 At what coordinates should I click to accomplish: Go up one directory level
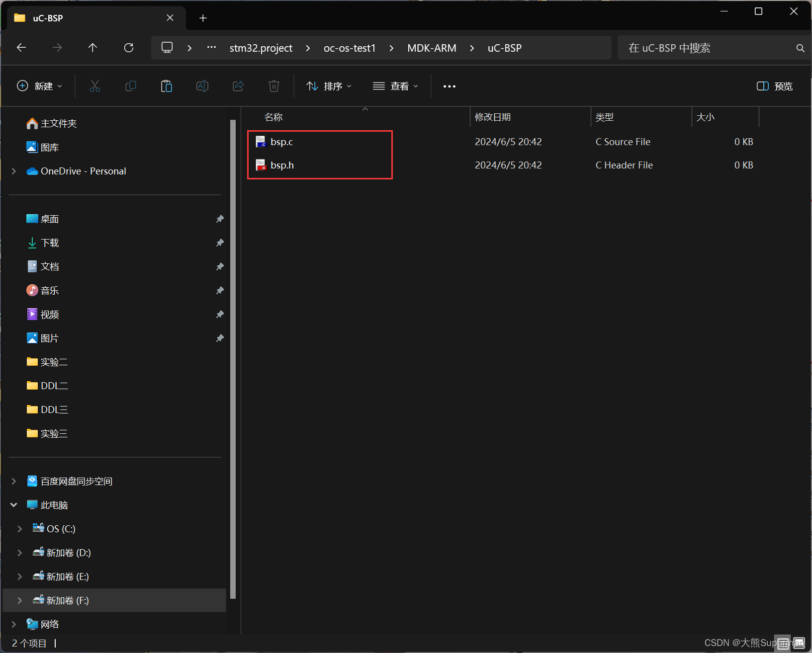click(92, 48)
